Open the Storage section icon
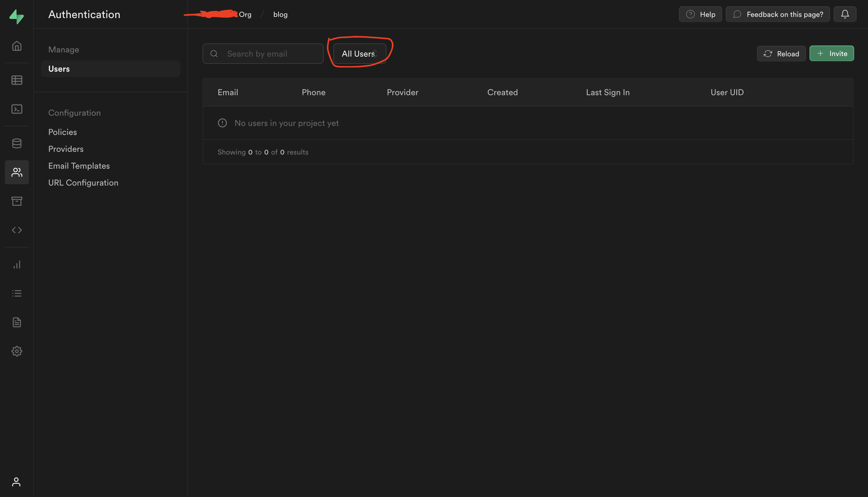This screenshot has height=497, width=868. [x=17, y=201]
